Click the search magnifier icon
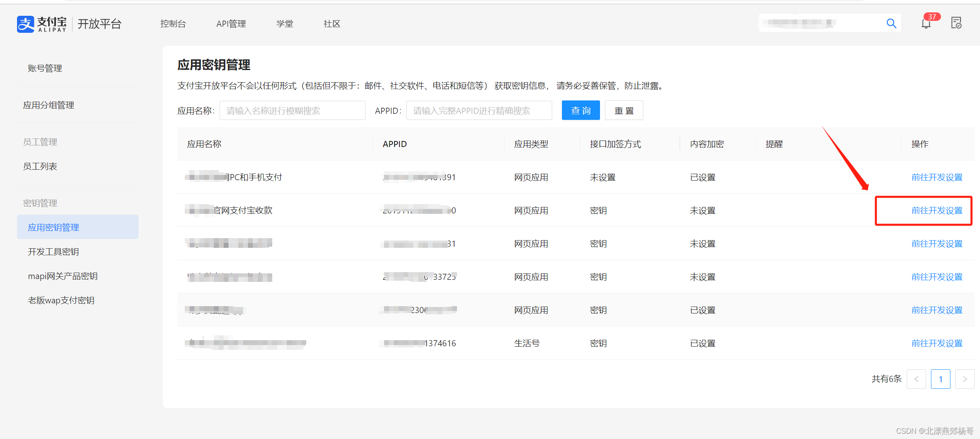 pyautogui.click(x=891, y=23)
